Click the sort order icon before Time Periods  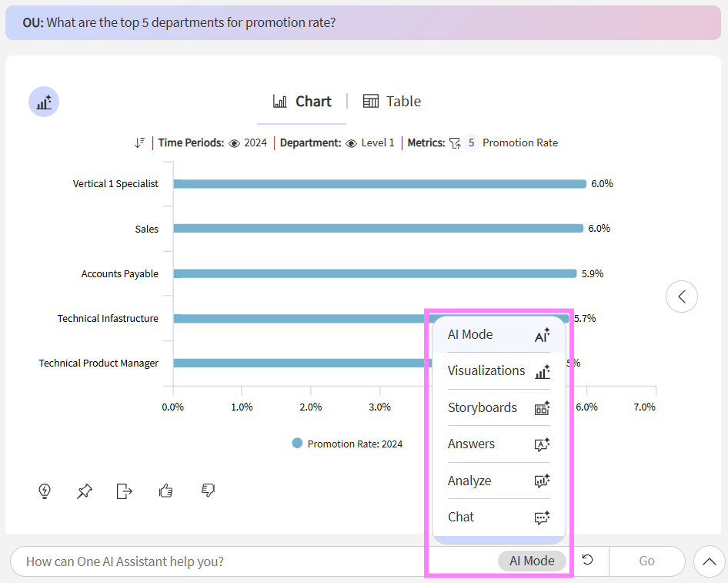click(x=139, y=142)
